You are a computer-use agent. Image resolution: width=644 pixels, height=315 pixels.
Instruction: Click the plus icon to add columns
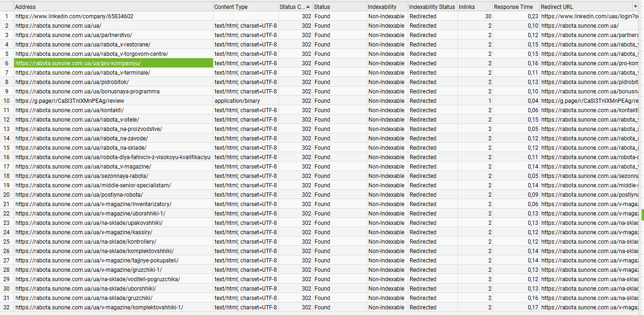(x=636, y=7)
